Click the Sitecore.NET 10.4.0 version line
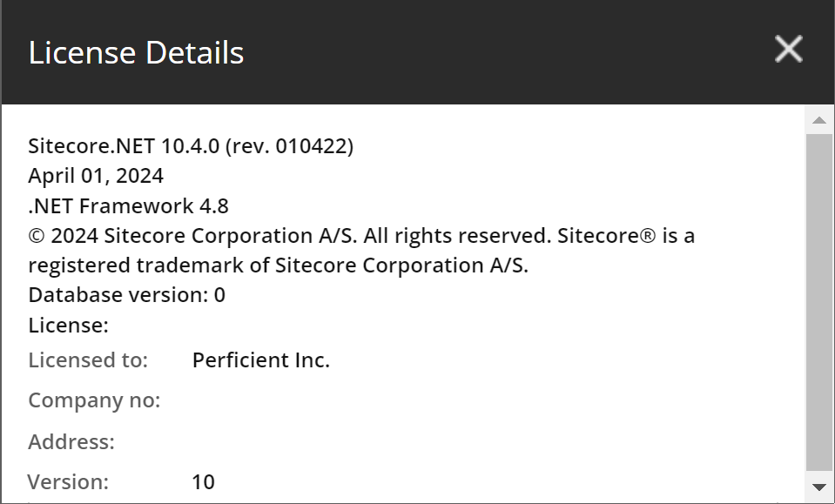835x504 pixels. pos(192,146)
